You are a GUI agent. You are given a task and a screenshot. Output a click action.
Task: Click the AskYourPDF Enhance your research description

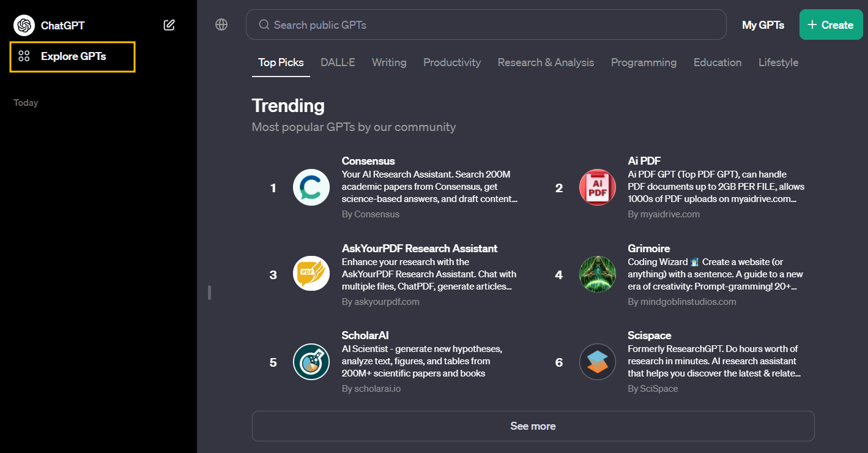(429, 274)
